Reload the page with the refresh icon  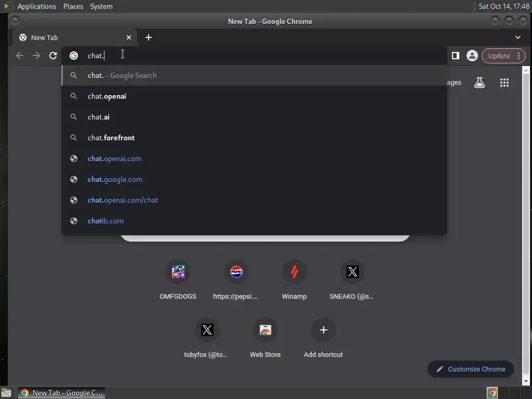pyautogui.click(x=53, y=56)
